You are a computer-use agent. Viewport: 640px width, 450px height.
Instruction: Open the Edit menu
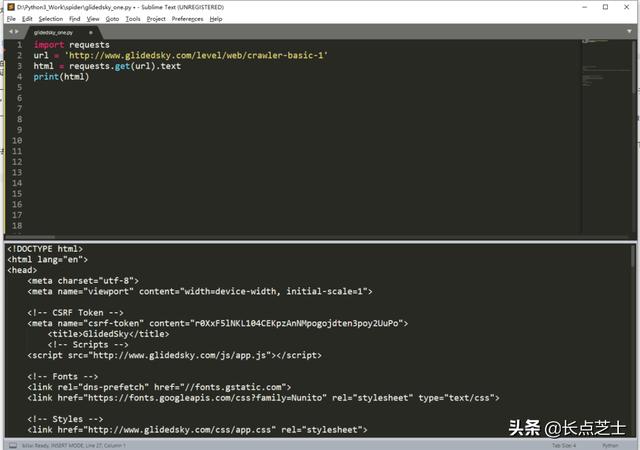point(27,19)
